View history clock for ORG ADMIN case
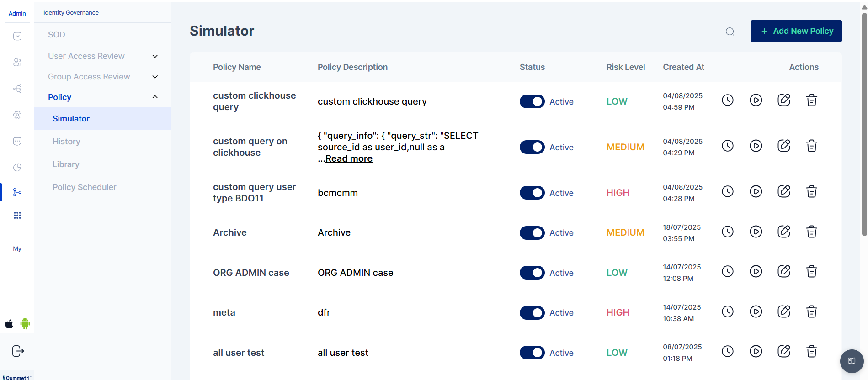This screenshot has width=868, height=380. click(x=727, y=272)
